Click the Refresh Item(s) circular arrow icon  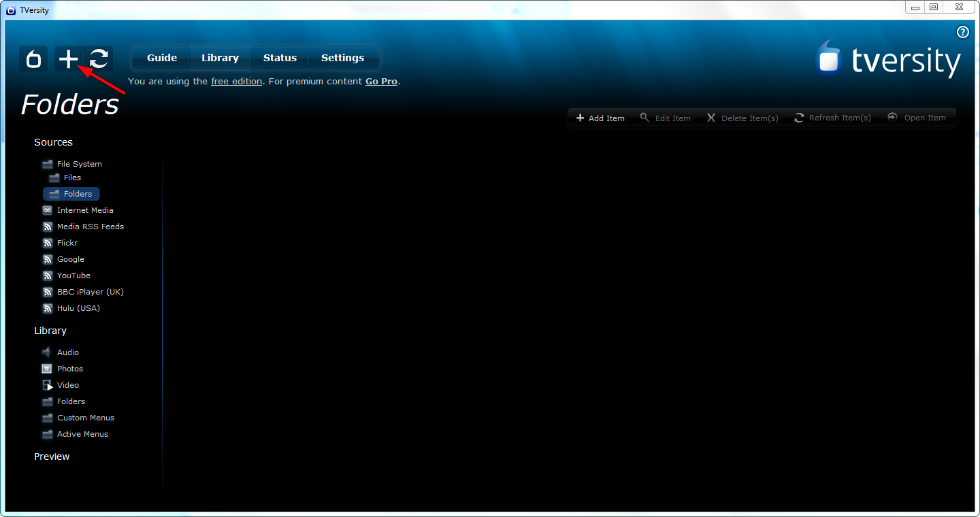coord(798,117)
